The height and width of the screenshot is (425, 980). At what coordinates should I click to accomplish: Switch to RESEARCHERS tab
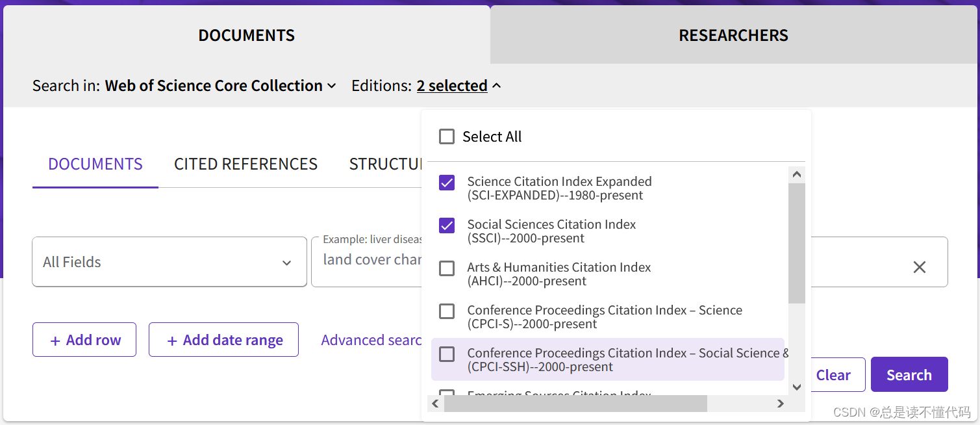(734, 35)
